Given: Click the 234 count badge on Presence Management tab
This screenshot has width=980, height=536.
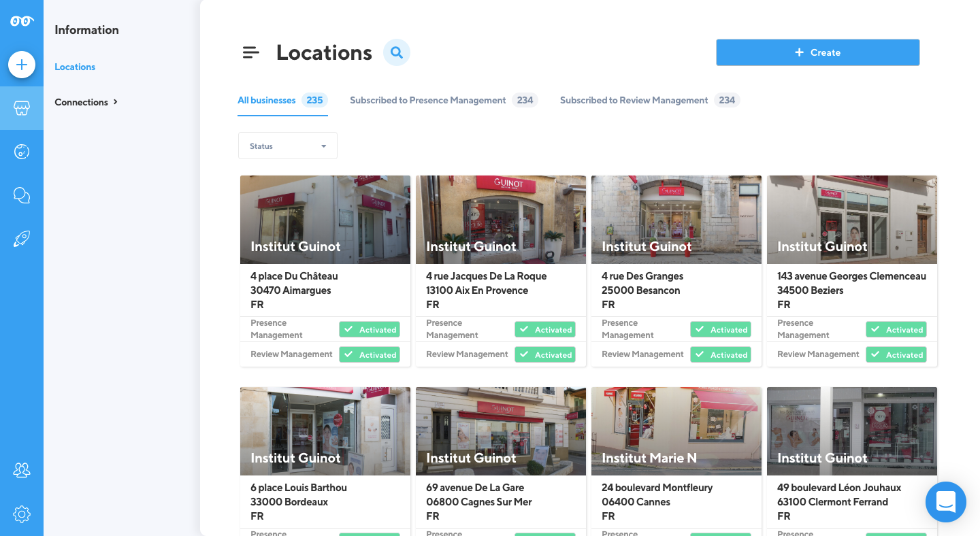Looking at the screenshot, I should [525, 100].
